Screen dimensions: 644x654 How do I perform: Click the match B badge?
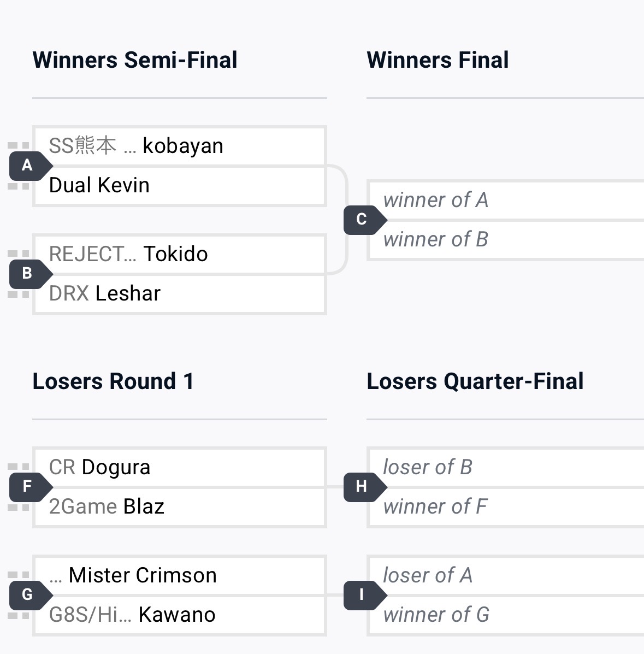tap(27, 274)
